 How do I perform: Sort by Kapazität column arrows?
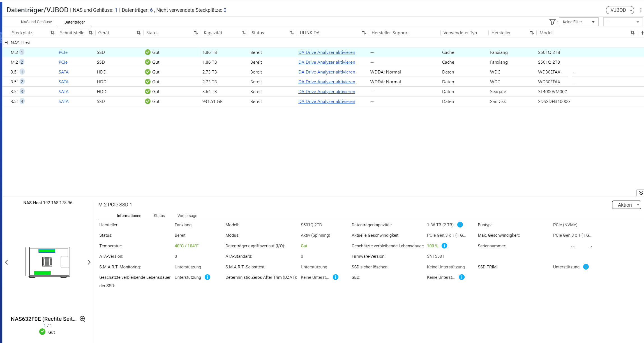click(244, 33)
